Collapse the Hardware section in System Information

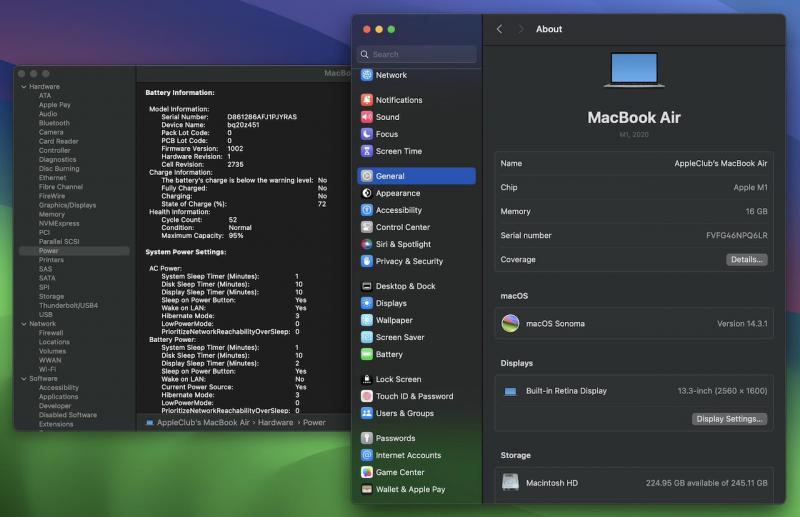point(24,87)
